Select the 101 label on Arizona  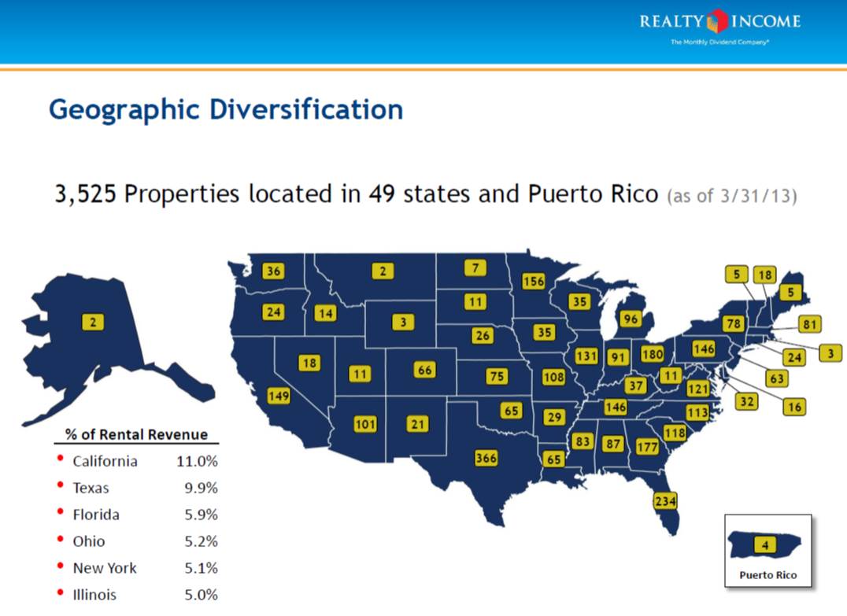(364, 424)
